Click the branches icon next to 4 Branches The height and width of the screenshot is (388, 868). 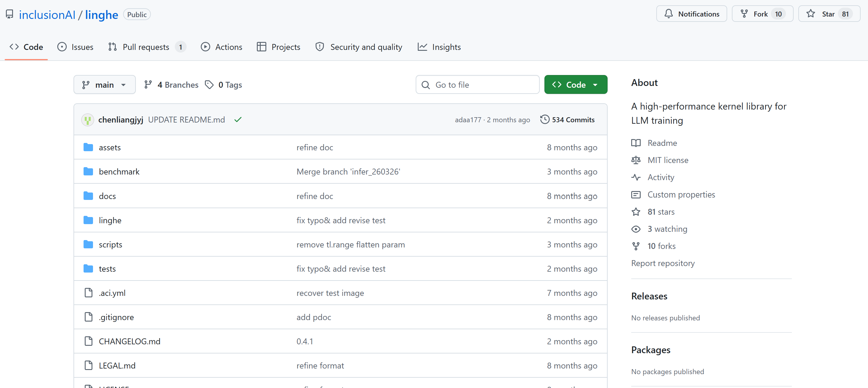coord(148,85)
